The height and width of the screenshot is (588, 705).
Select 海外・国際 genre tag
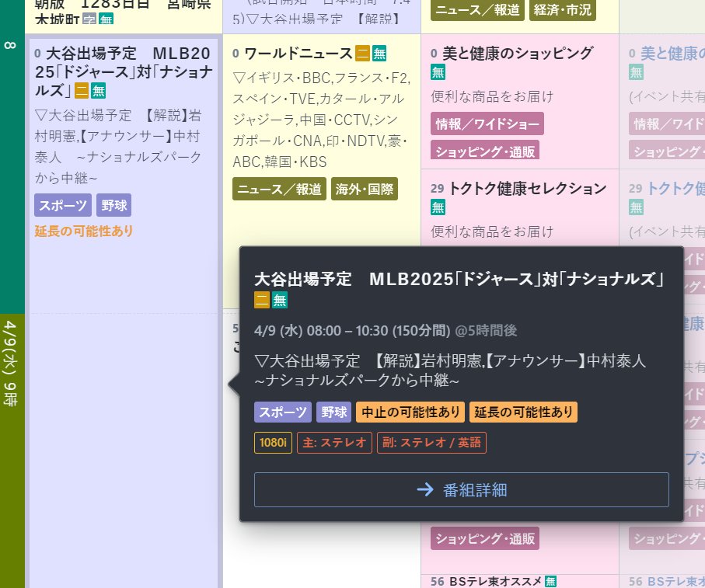365,189
